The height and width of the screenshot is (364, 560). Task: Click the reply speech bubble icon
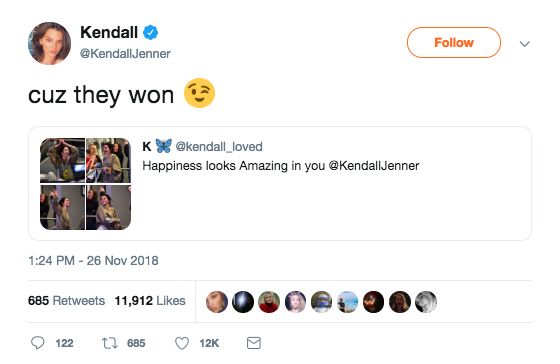click(38, 343)
